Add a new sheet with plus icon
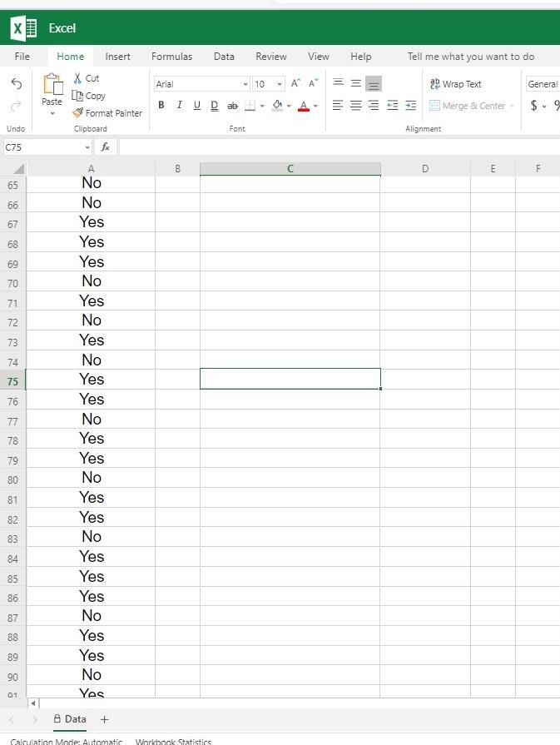 (105, 720)
